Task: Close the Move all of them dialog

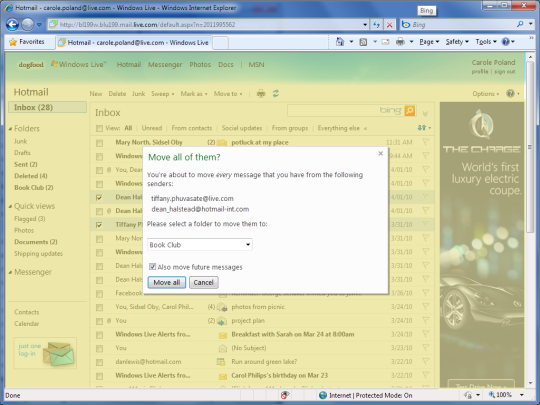Action: tap(381, 154)
